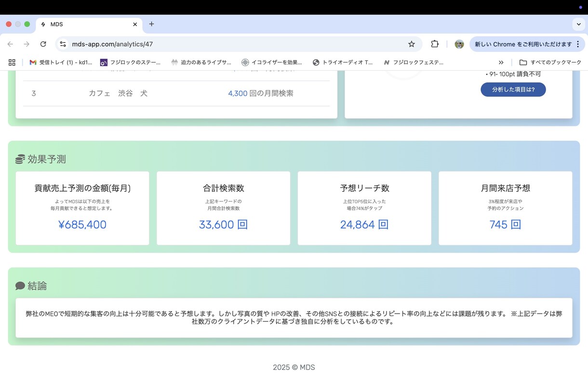
Task: Open 迫力のあるライブサ bookmark
Action: pyautogui.click(x=201, y=62)
